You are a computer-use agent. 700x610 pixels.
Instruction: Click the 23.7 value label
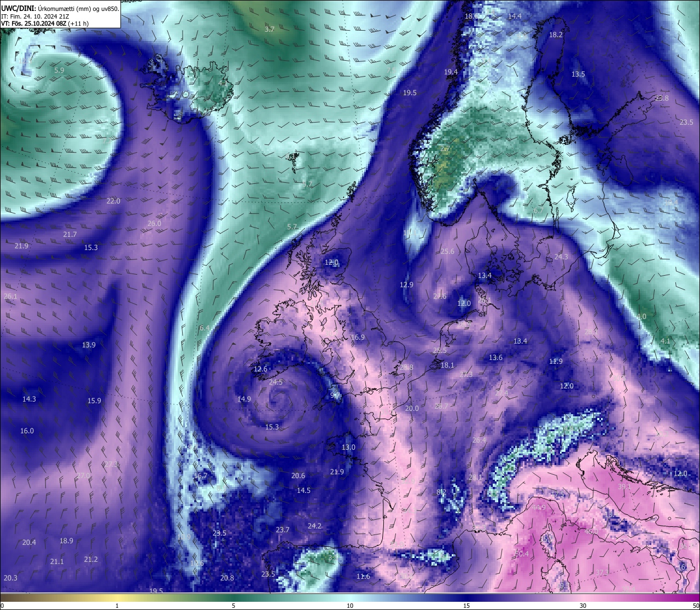tap(283, 530)
